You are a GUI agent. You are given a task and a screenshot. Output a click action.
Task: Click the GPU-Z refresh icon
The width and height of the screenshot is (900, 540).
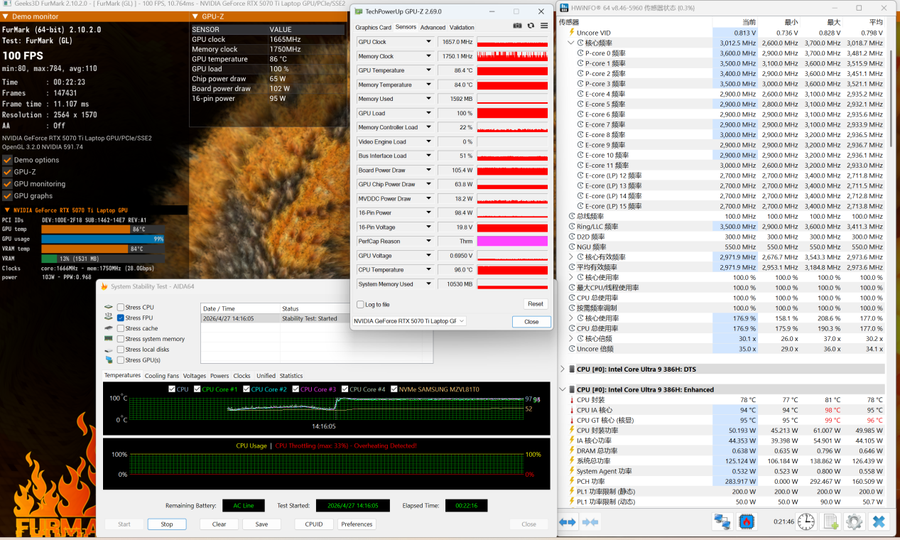click(531, 26)
